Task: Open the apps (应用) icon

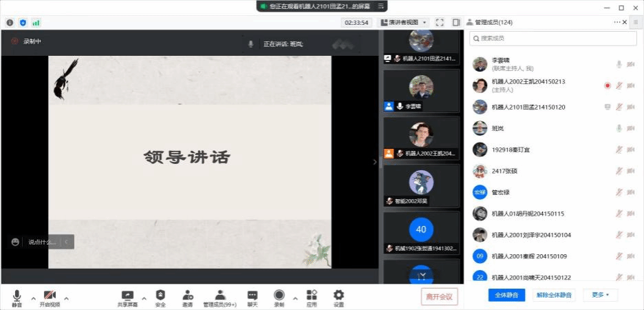Action: [312, 295]
